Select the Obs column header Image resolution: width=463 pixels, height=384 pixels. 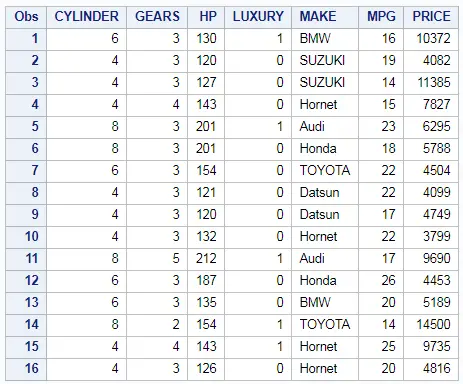point(26,17)
